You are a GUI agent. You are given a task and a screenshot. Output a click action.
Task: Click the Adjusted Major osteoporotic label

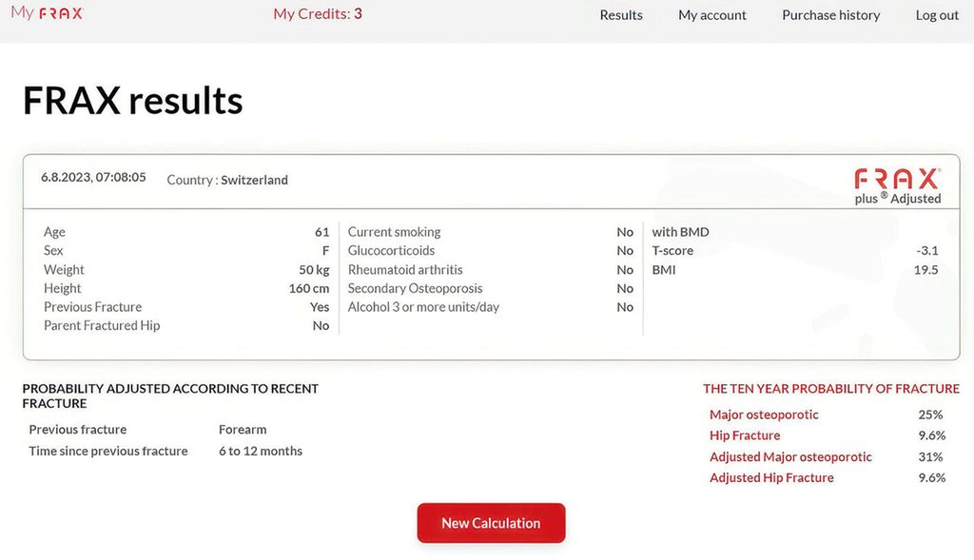790,457
